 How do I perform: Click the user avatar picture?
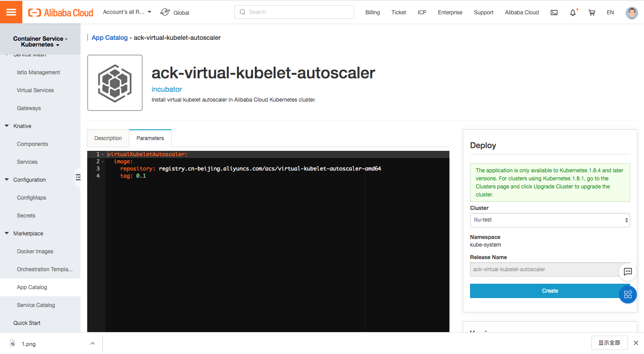tap(631, 13)
